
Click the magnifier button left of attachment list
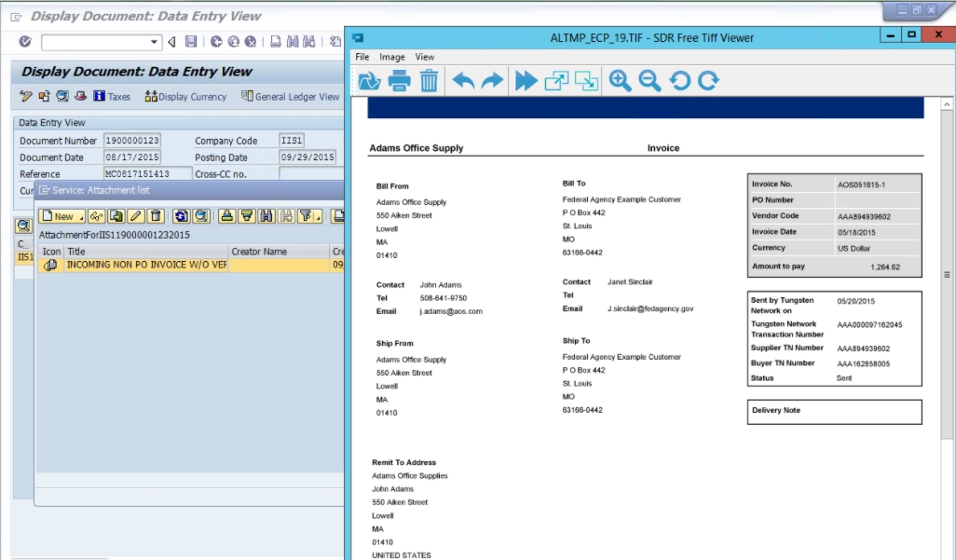pyautogui.click(x=24, y=225)
